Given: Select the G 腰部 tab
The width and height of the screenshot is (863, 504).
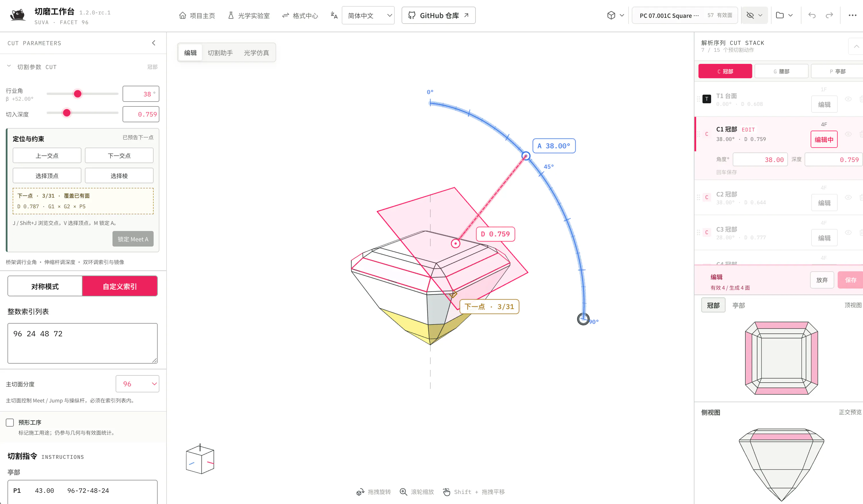Looking at the screenshot, I should pos(782,71).
